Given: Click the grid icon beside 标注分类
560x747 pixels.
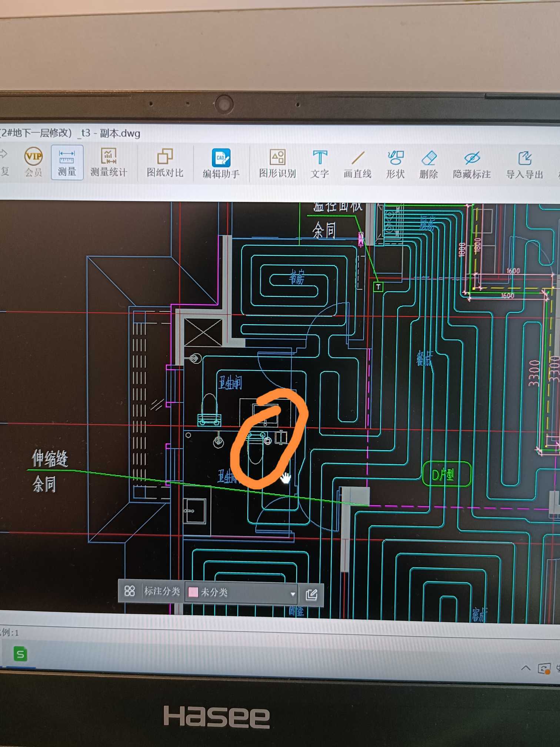Looking at the screenshot, I should (130, 591).
